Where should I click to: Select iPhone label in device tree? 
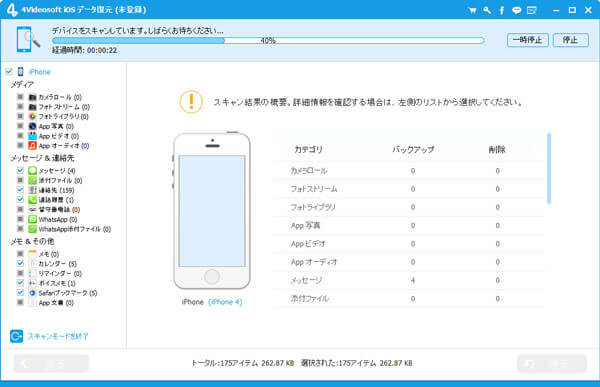pyautogui.click(x=39, y=72)
